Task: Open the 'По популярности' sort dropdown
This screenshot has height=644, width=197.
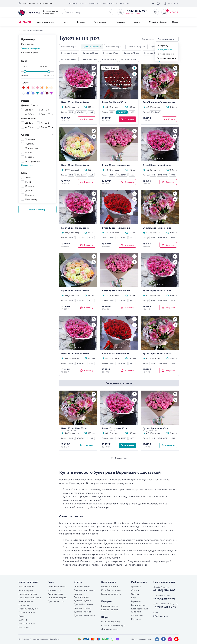Action: click(167, 39)
